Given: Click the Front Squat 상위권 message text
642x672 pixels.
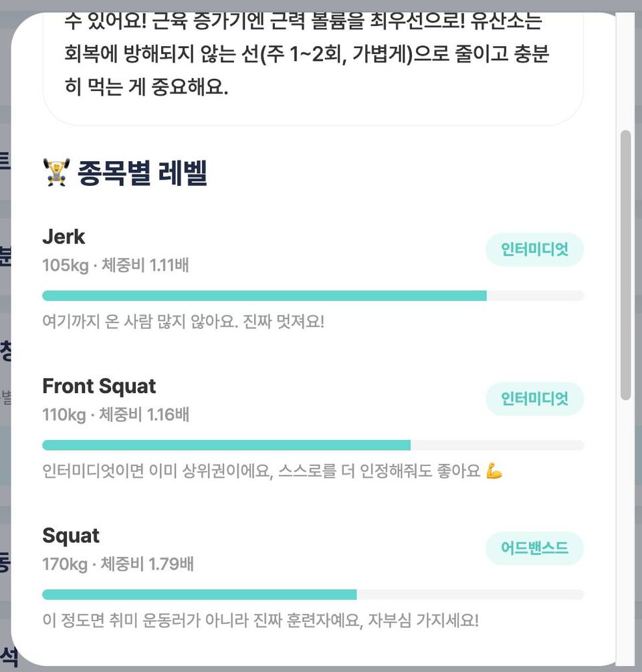Looking at the screenshot, I should tap(261, 471).
